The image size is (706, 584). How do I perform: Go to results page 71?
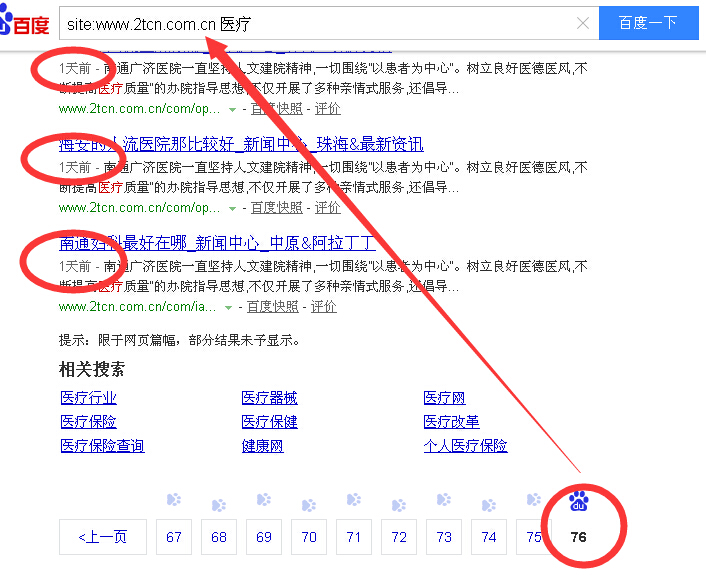(354, 537)
